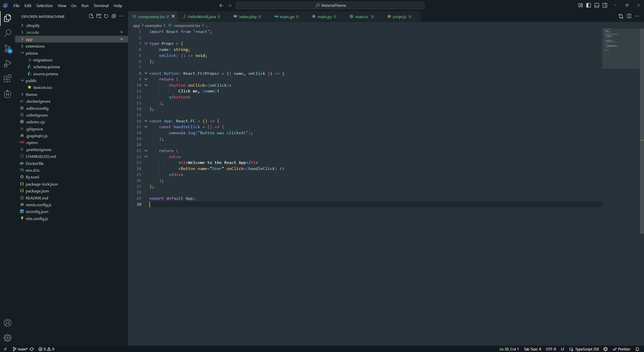644x352 pixels.
Task: Open the Search view in activity bar
Action: (x=8, y=33)
